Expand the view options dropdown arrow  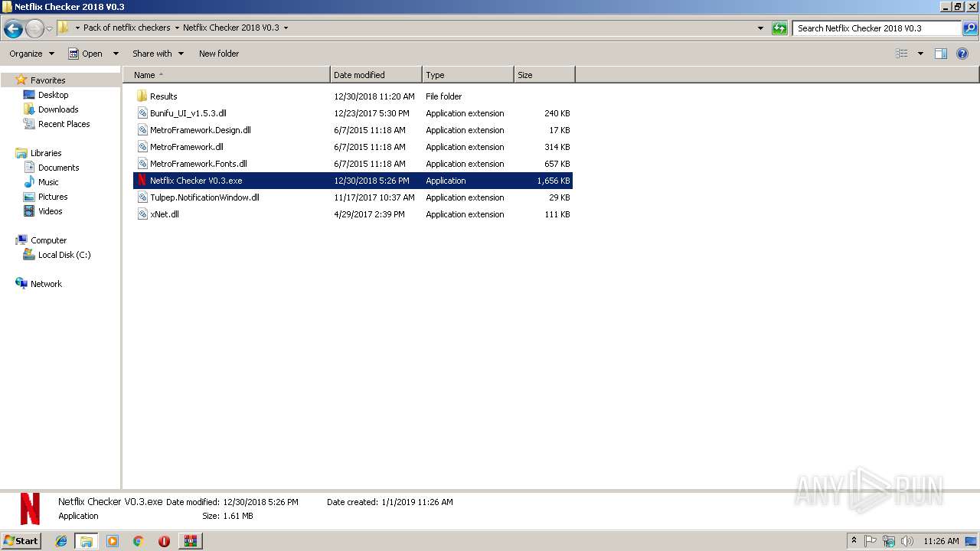920,54
